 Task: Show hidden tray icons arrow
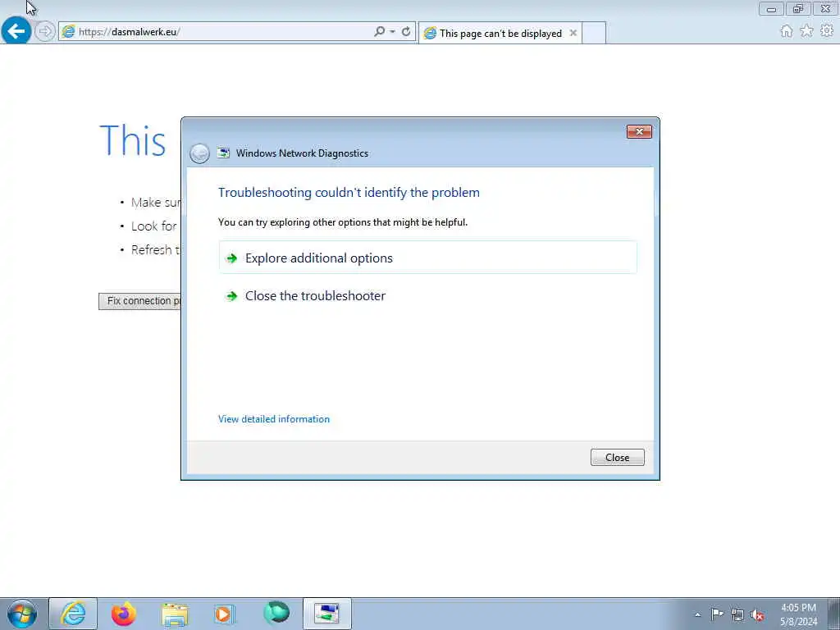pyautogui.click(x=697, y=614)
